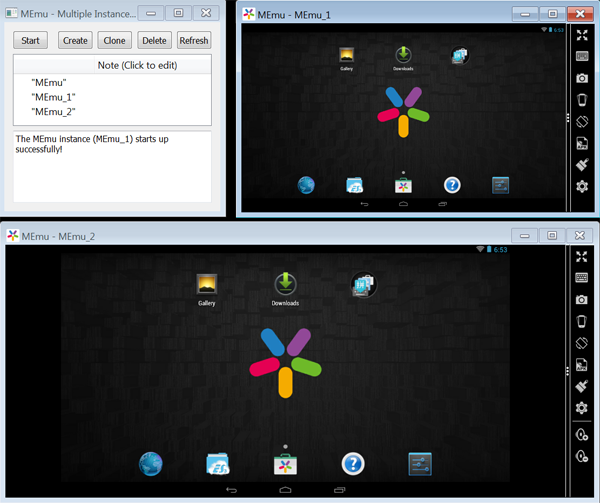The height and width of the screenshot is (503, 600).
Task: Click volume down icon in MEmu_2 sidebar
Action: [x=582, y=456]
